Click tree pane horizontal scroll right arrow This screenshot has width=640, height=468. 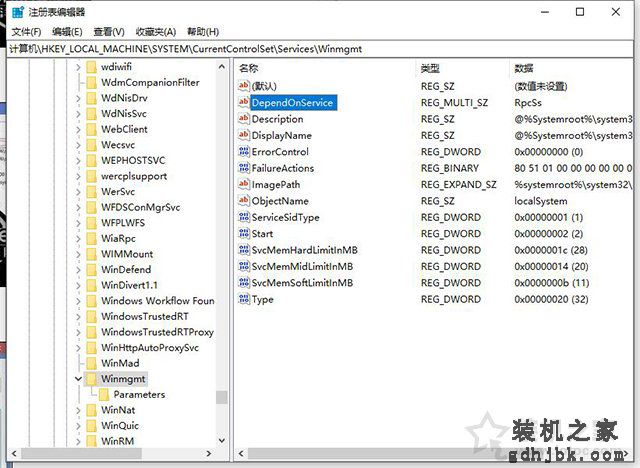click(x=209, y=453)
